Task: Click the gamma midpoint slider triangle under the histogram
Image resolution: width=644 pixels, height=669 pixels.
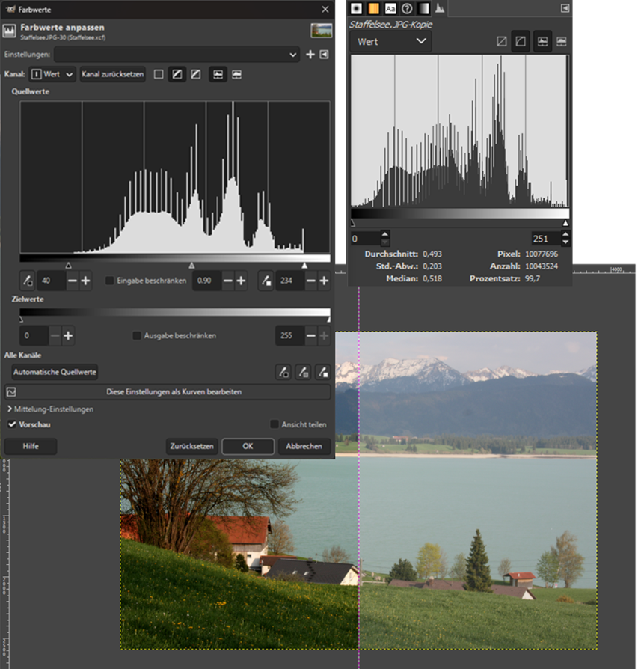Action: [191, 265]
